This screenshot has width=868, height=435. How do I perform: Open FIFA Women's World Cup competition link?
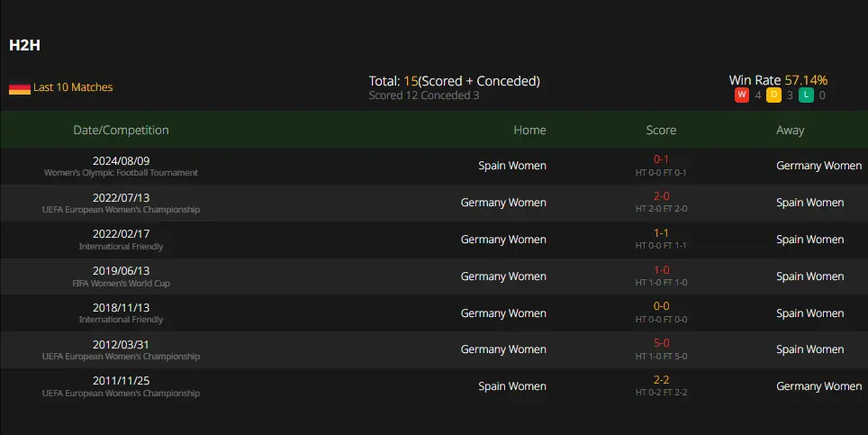pos(121,284)
